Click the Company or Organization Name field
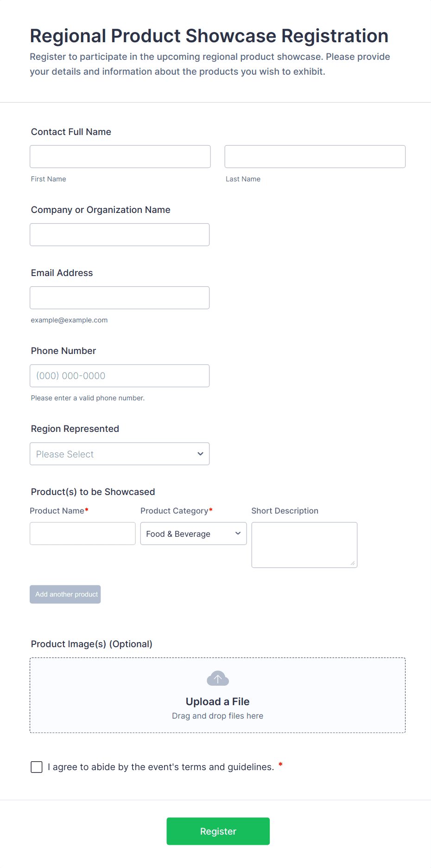The width and height of the screenshot is (431, 868). [x=120, y=235]
